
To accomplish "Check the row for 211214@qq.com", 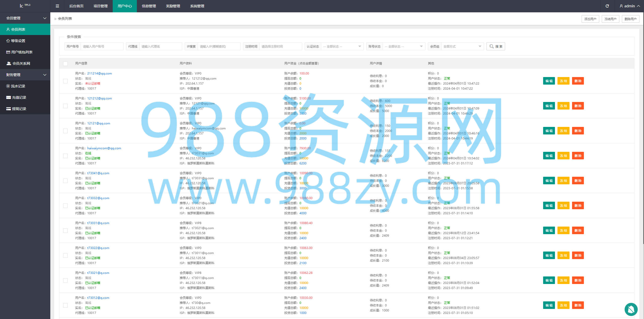I will click(x=65, y=81).
